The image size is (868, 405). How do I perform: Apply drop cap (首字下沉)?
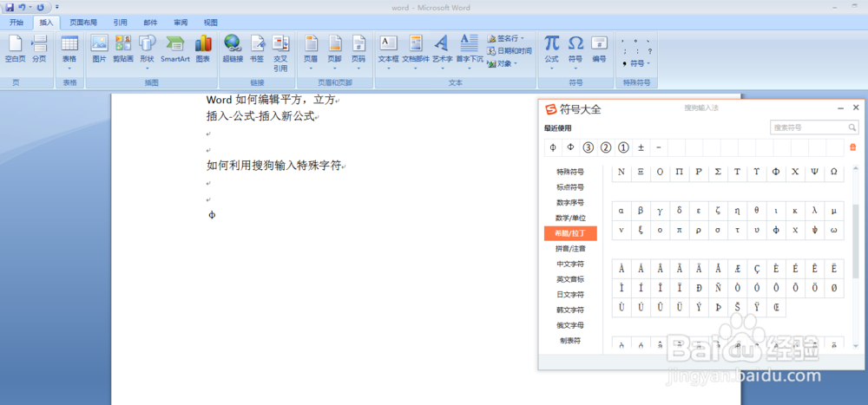tap(470, 53)
